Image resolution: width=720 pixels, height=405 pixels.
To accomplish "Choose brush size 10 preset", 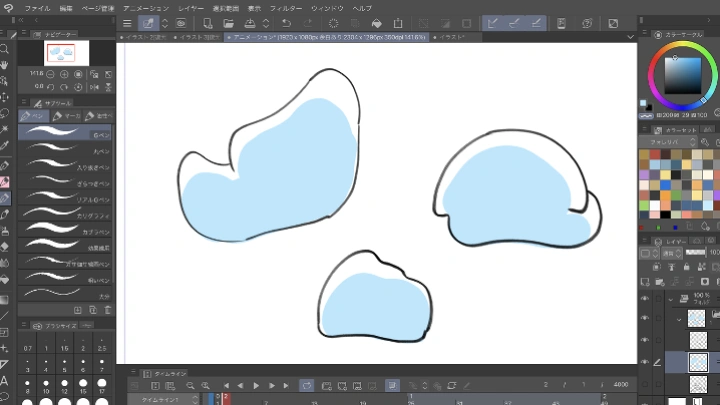I will click(x=46, y=386).
